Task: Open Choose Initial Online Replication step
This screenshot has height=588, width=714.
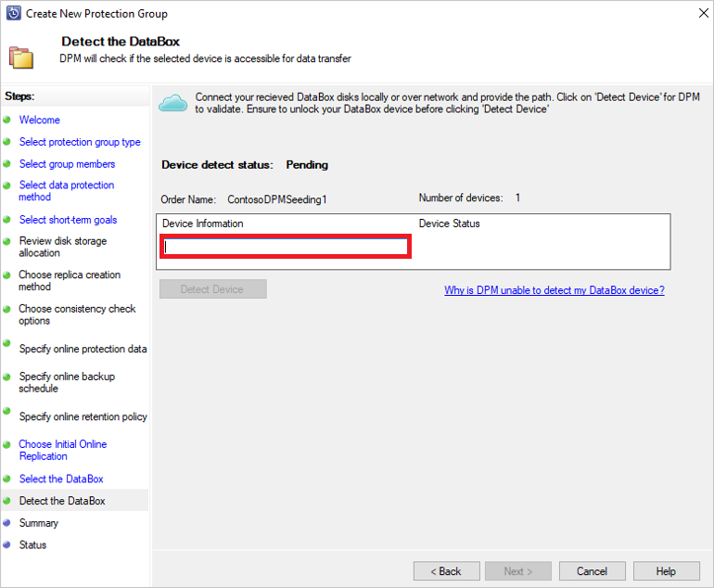Action: click(62, 450)
